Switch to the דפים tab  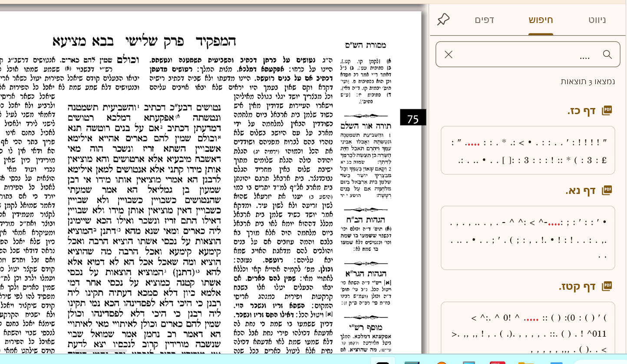coord(484,20)
